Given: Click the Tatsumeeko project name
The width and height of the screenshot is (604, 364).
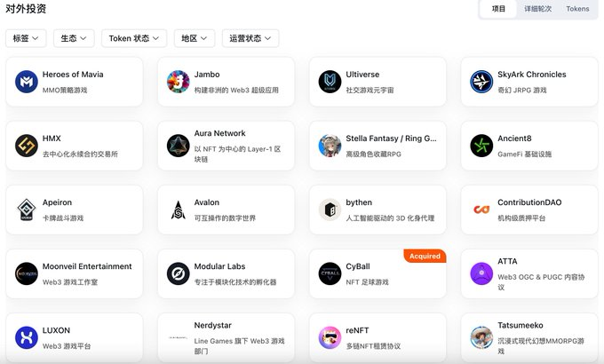Looking at the screenshot, I should pyautogui.click(x=520, y=325).
